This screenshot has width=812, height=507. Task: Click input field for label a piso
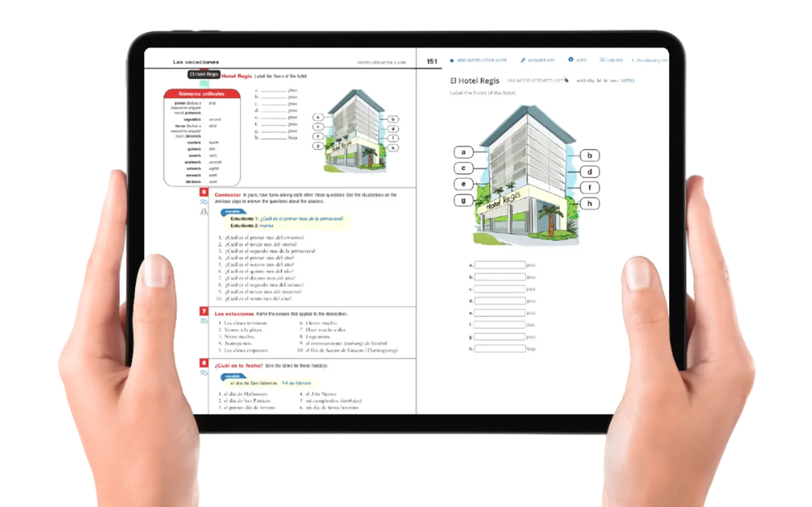(500, 265)
